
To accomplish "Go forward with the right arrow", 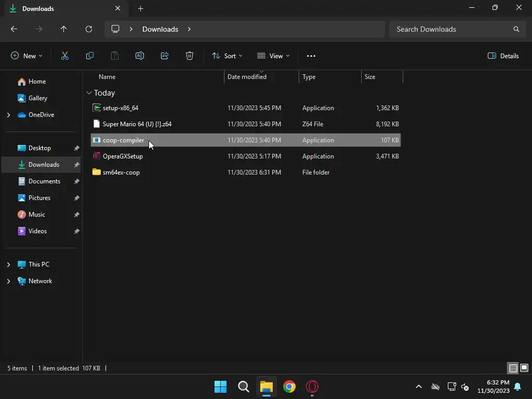I will (x=39, y=29).
